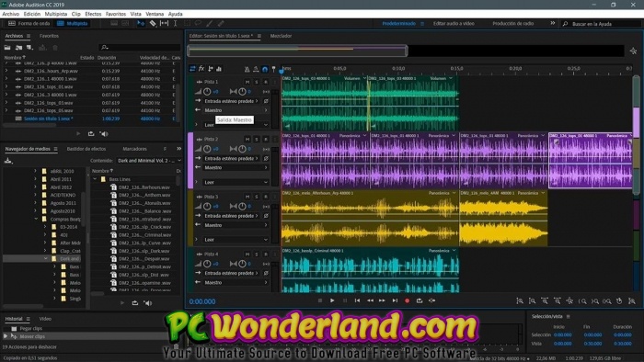Show track EQ view icon
Screen dimensions: 644x362
coord(219,69)
